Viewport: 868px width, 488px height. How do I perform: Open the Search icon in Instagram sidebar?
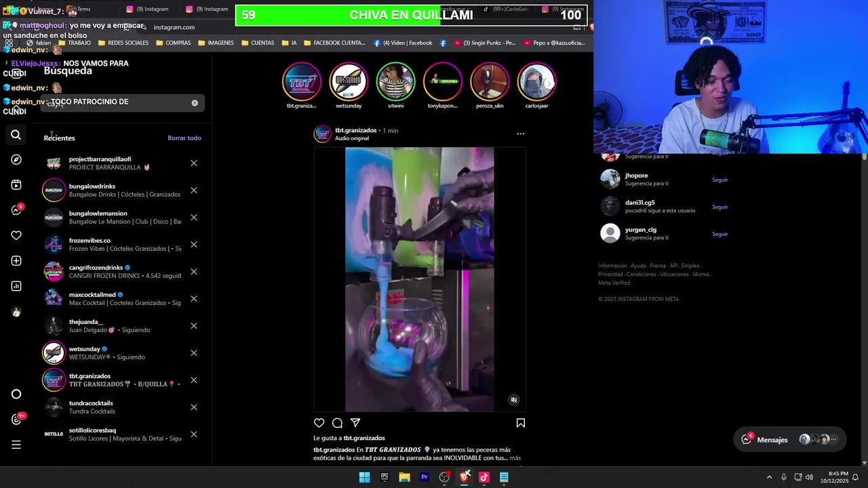[x=16, y=135]
